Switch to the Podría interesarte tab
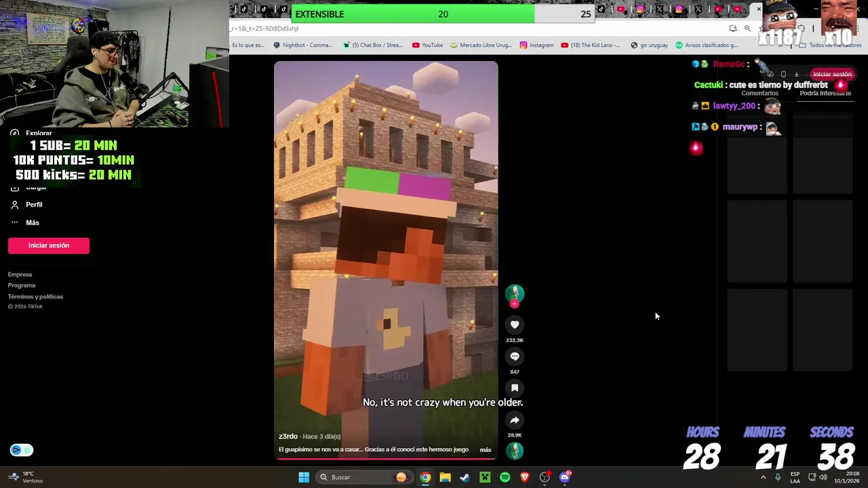 (x=825, y=94)
